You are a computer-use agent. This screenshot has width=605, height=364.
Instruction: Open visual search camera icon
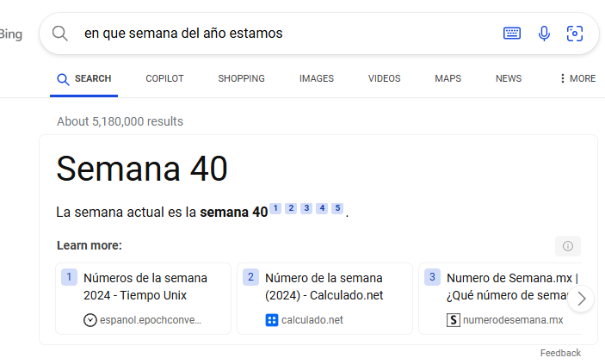[x=575, y=34]
